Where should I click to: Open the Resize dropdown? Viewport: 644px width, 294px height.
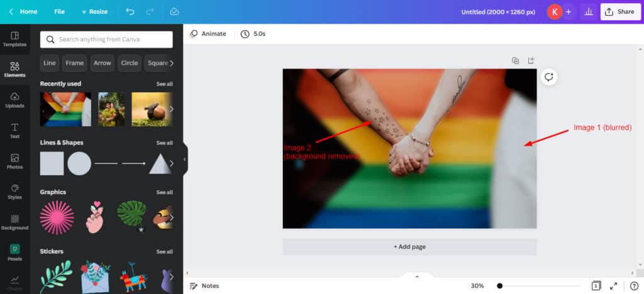pyautogui.click(x=94, y=11)
